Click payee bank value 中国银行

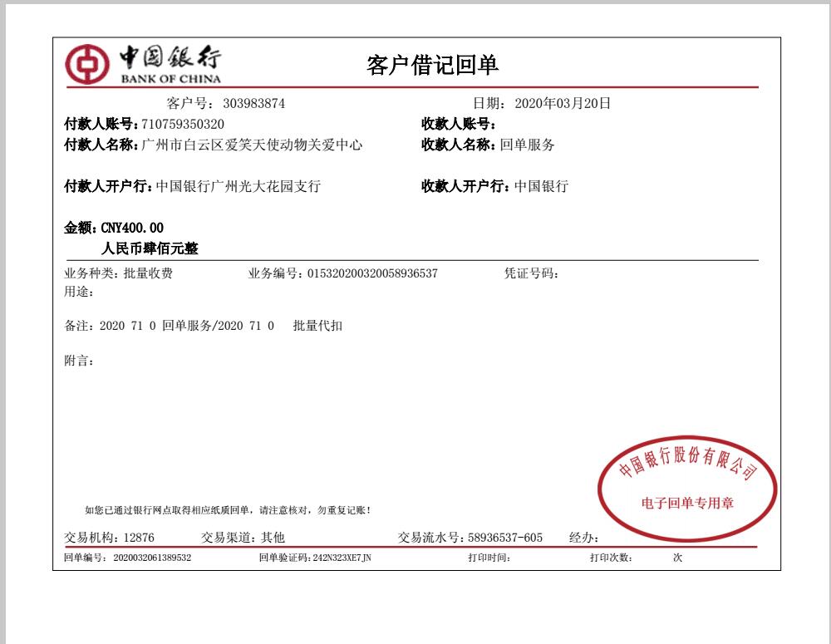click(x=541, y=186)
